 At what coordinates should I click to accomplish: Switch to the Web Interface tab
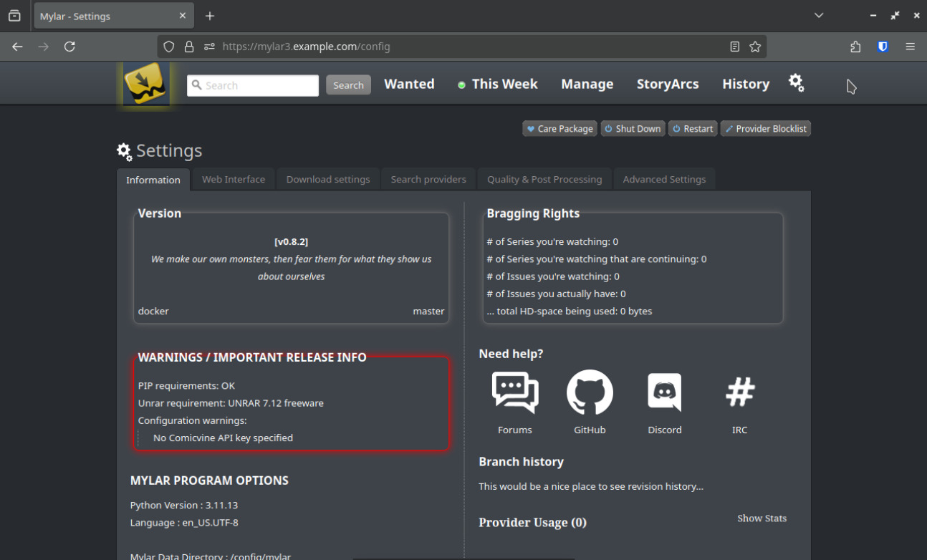click(x=233, y=180)
